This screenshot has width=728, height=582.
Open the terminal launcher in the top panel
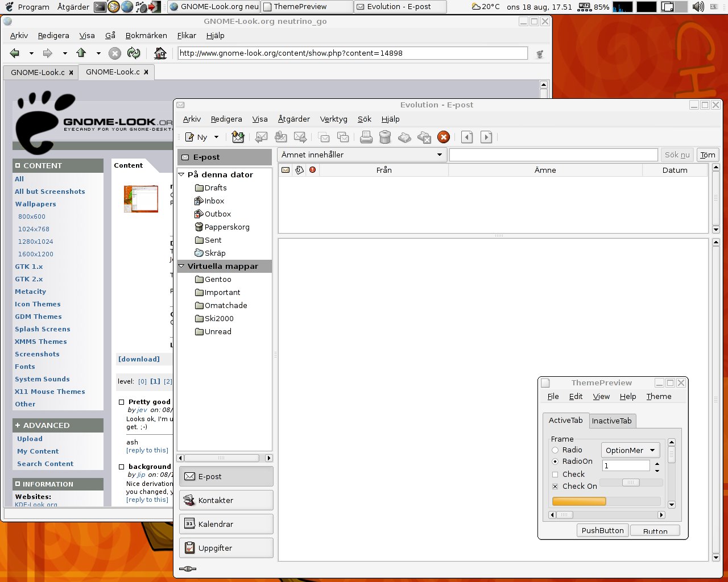100,7
